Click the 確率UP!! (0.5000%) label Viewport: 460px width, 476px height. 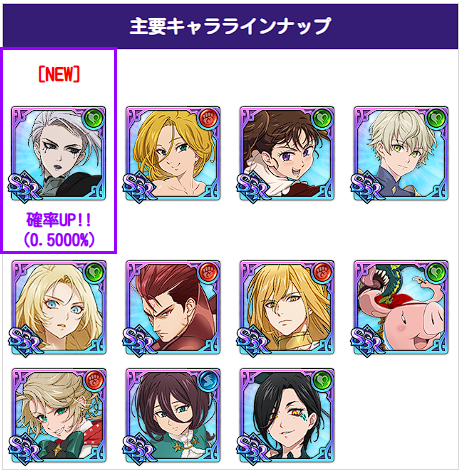click(x=59, y=230)
